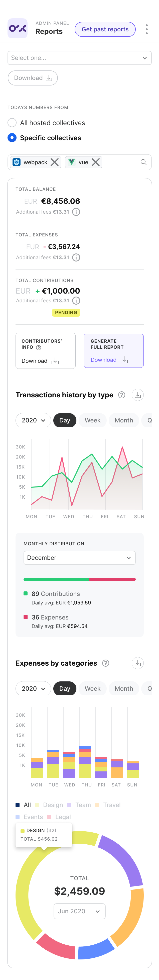Screen dimensions: 159x980
Task: Select the All hosted collectives option
Action: [12, 123]
